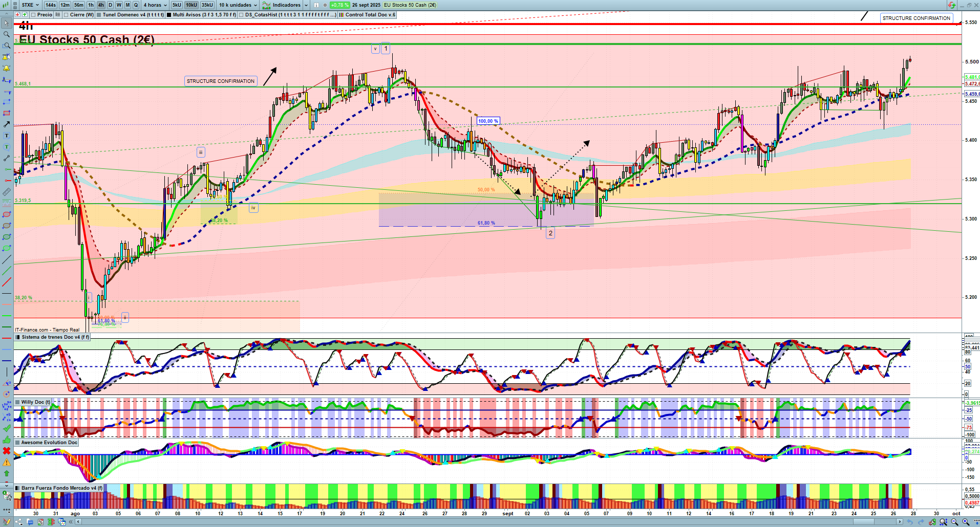The width and height of the screenshot is (980, 527).
Task: Pick the red rectangle drawing tool
Action: click(7, 113)
